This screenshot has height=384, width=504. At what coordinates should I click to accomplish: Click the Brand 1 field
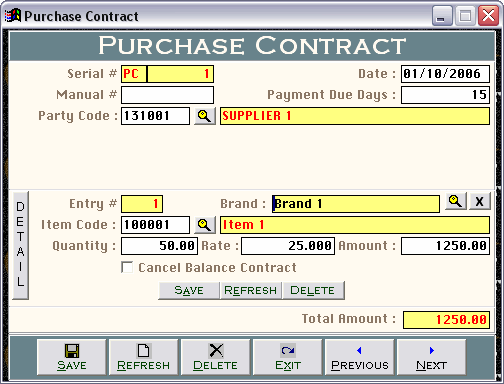coord(356,204)
